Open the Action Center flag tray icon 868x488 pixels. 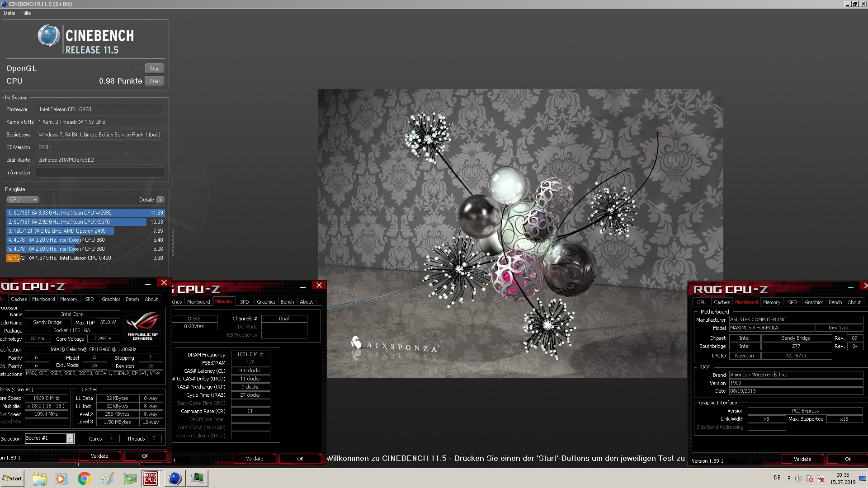pyautogui.click(x=810, y=479)
